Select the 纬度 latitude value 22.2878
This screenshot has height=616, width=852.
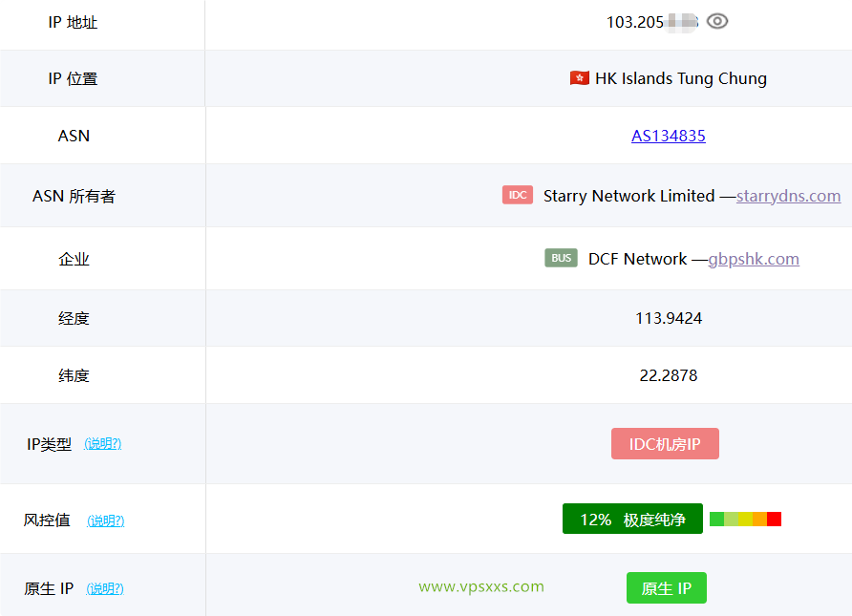tap(668, 375)
